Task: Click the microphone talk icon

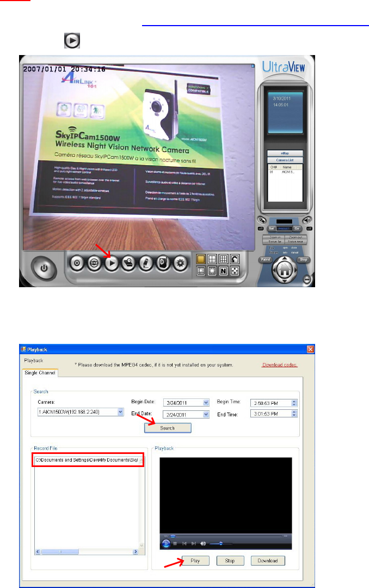Action: [261, 220]
